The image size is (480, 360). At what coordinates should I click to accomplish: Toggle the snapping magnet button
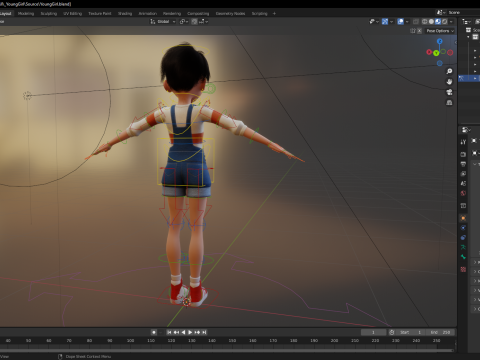click(194, 22)
